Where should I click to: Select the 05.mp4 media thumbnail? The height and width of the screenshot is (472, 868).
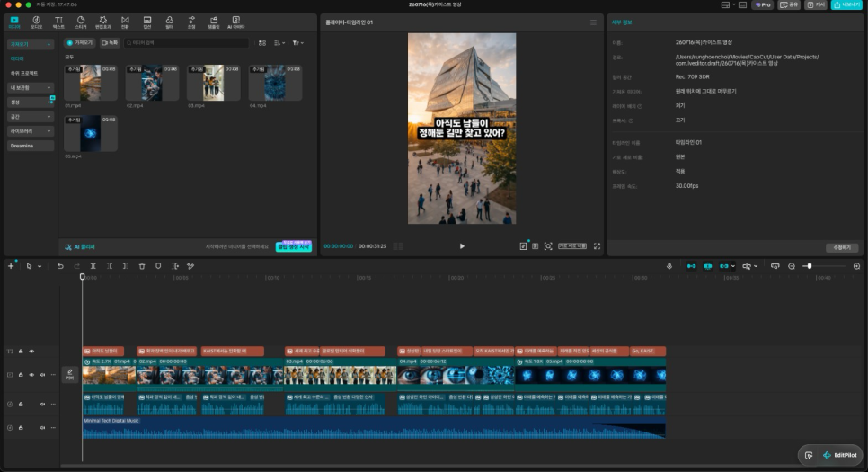click(x=91, y=134)
